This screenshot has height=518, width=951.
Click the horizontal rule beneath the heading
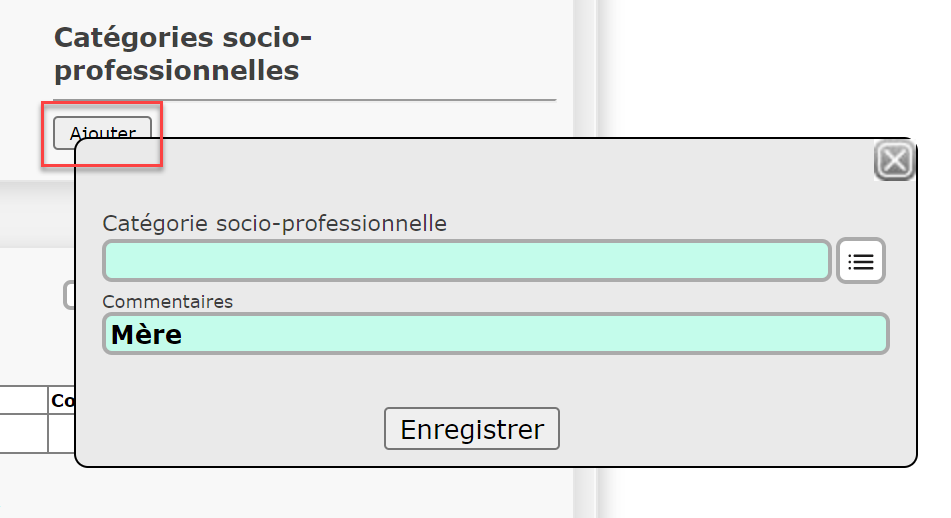305,99
